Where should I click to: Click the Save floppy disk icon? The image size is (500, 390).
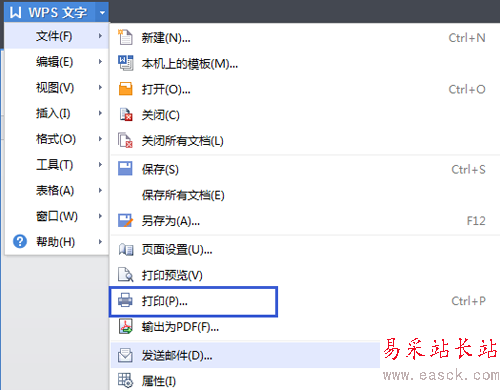pos(125,169)
